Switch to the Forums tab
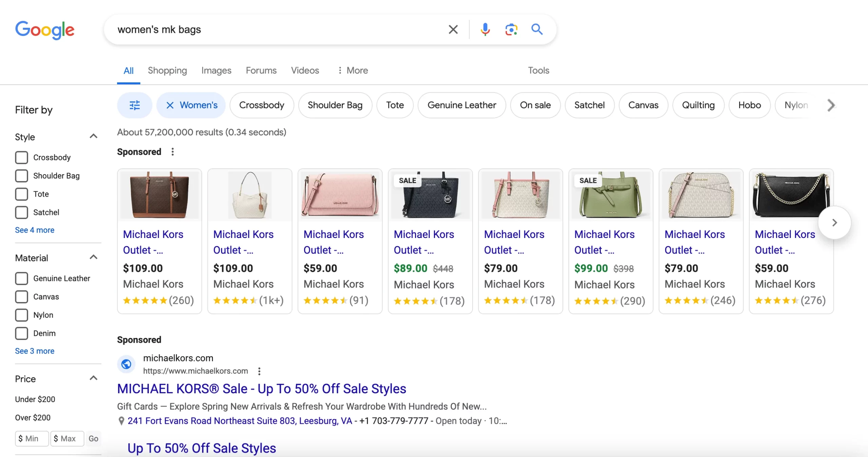 coord(261,71)
